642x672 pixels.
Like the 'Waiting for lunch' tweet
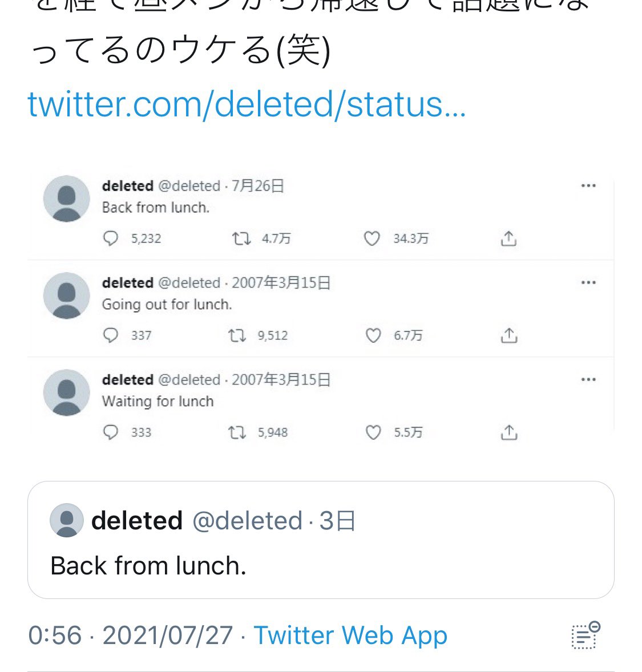(373, 432)
